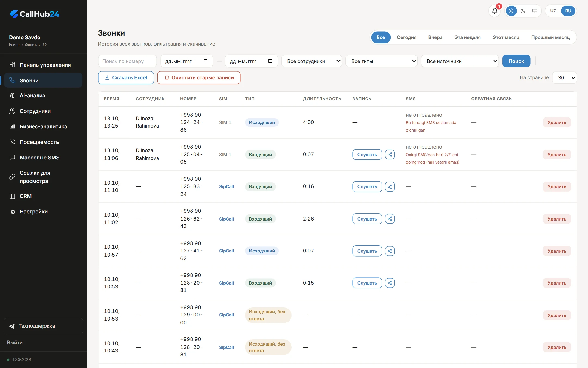
Task: Expand the Все сотрудники dropdown
Action: click(312, 61)
